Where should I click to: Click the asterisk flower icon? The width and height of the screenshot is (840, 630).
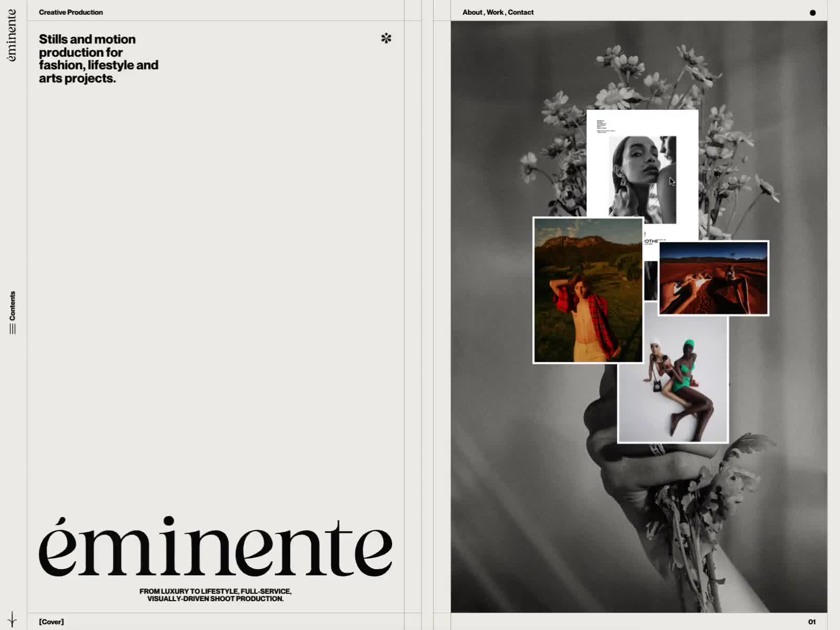386,38
